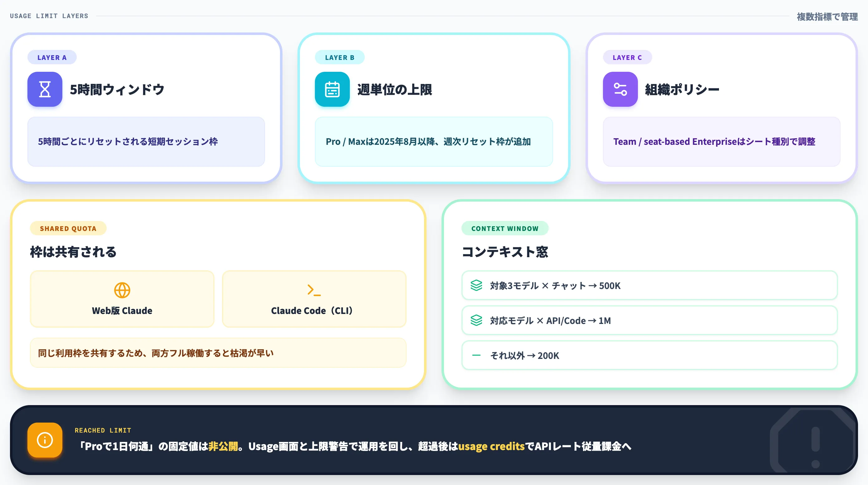Click the 枠は共有される heading
Viewport: 868px width, 485px height.
click(x=73, y=252)
